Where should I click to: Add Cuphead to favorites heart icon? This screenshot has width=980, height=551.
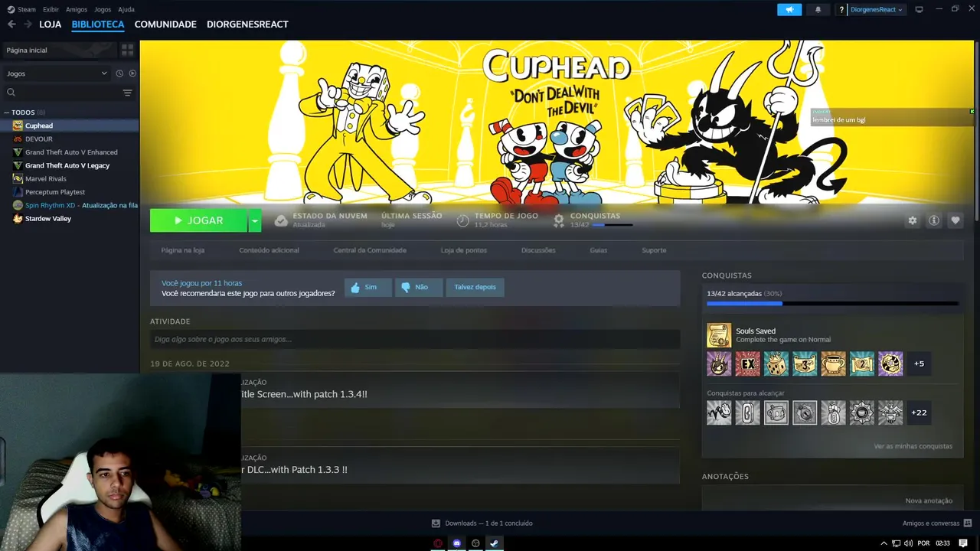[955, 220]
